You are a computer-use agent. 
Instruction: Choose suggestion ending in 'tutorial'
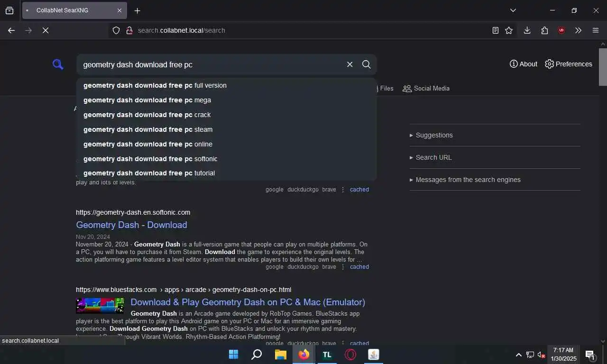[x=226, y=173]
